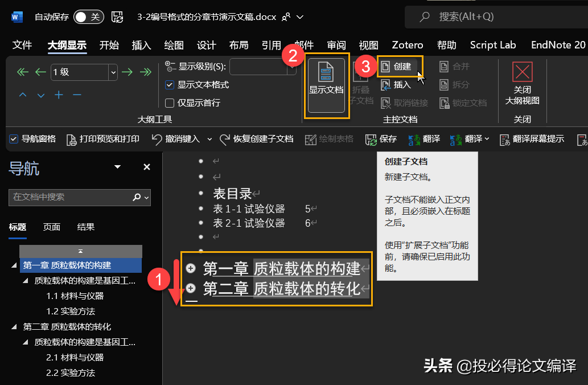Promote outline level with single left arrow
This screenshot has width=588, height=385.
[x=40, y=72]
